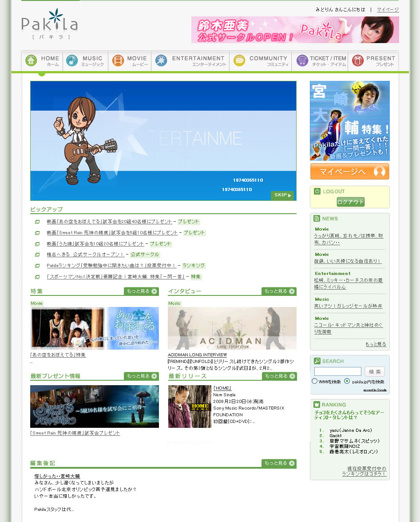Screen dimensions: 420x522
Task: Click the yellow COMMUNITY speech bubble icon
Action: point(239,60)
